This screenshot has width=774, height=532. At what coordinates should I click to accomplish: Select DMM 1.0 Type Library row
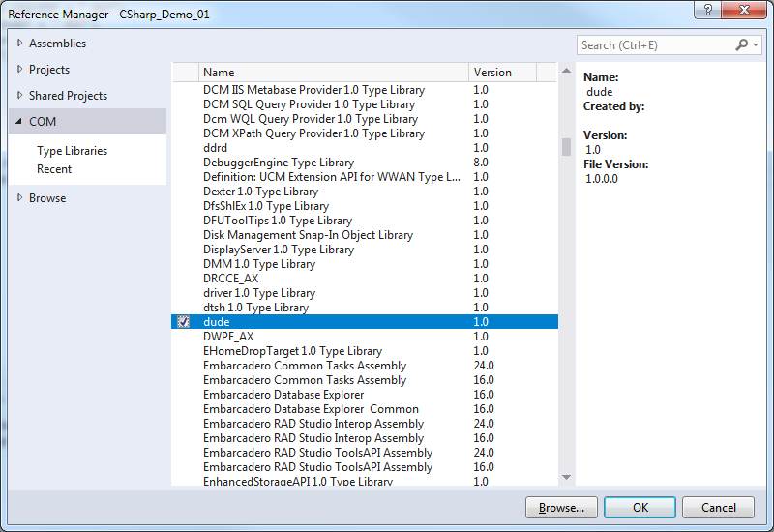point(365,264)
